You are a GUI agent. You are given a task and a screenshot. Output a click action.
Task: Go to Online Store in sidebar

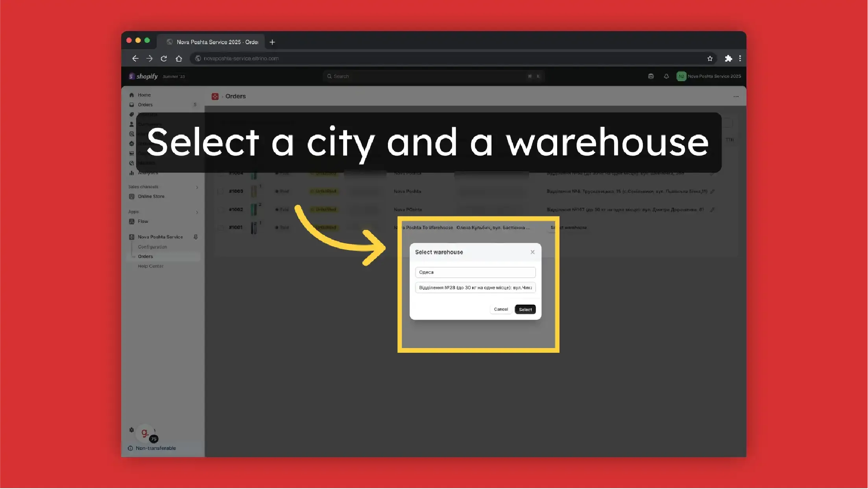click(x=151, y=196)
